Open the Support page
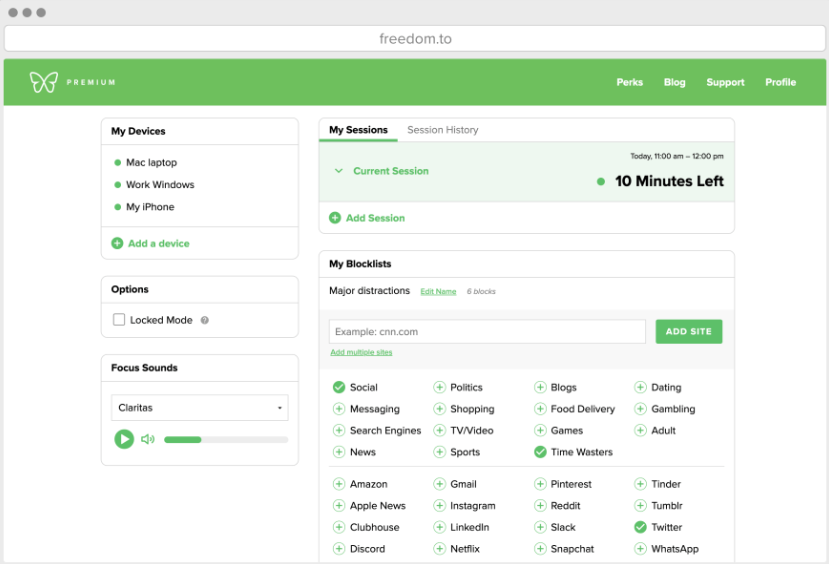 [725, 82]
